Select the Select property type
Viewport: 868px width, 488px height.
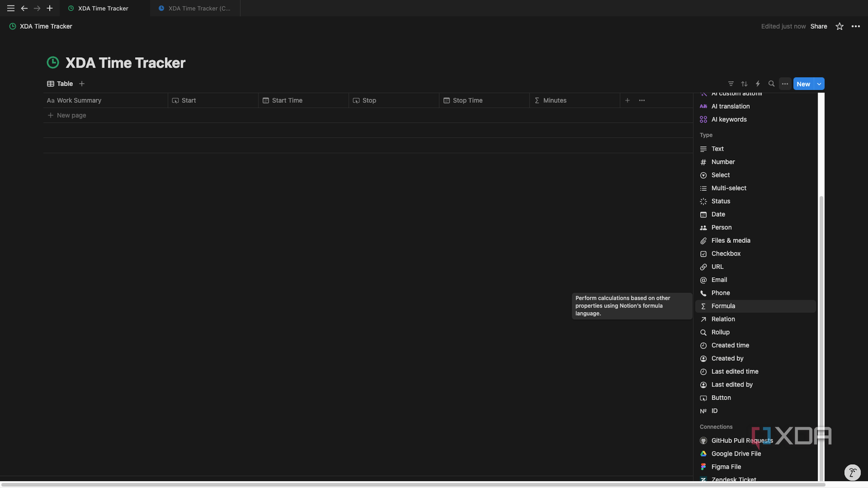(x=755, y=175)
